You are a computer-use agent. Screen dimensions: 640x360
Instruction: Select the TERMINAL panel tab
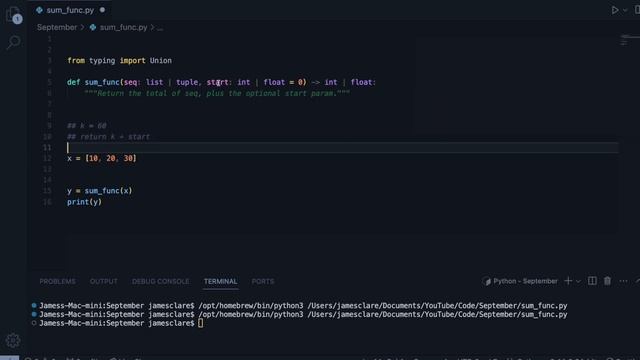(220, 281)
